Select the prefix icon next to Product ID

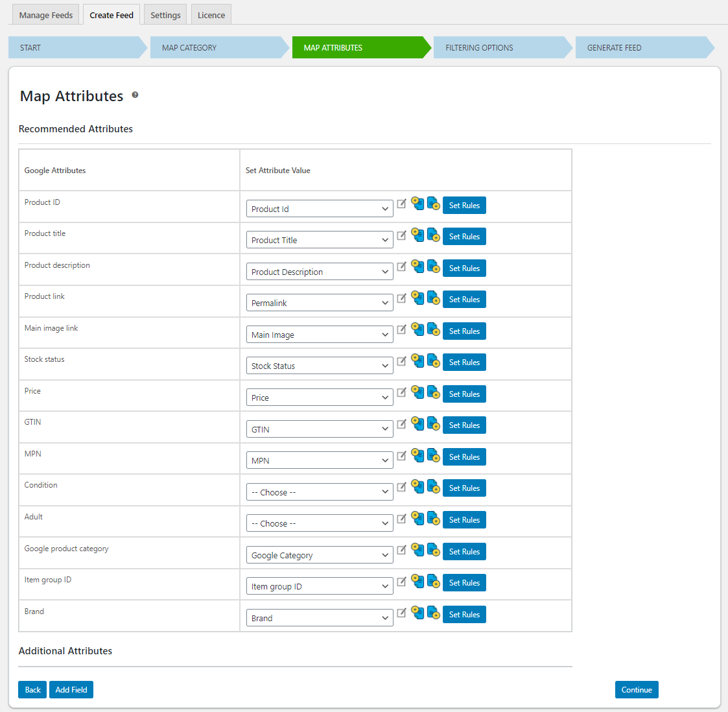(417, 203)
